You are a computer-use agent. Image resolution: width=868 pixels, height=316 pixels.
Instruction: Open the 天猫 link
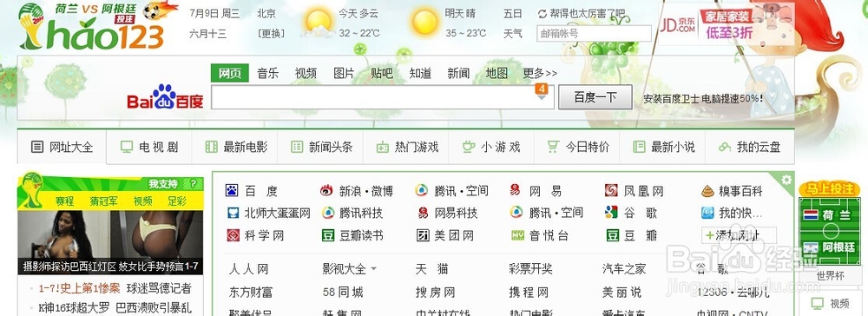tap(431, 269)
